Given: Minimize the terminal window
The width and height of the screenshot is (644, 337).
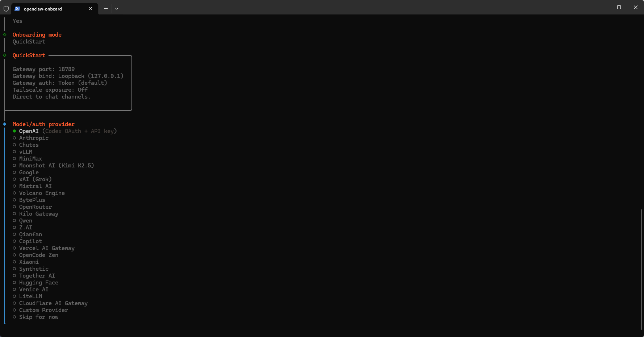Looking at the screenshot, I should [x=602, y=7].
